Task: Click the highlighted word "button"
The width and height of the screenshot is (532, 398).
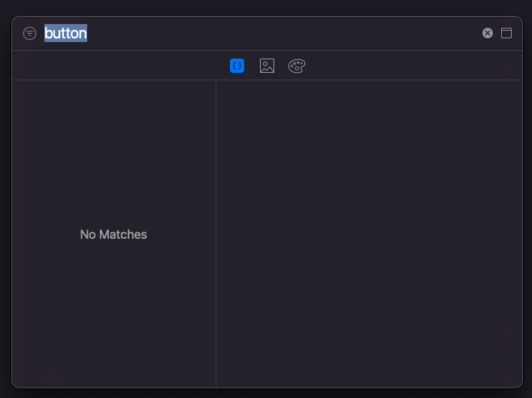Action: coord(65,33)
